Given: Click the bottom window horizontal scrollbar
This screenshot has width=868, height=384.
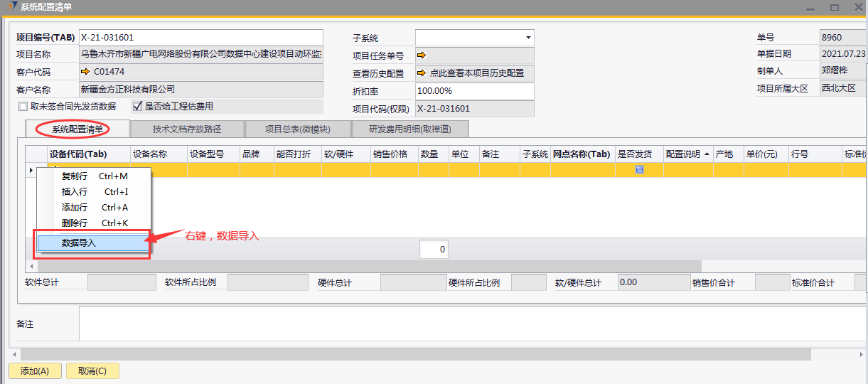Looking at the screenshot, I should pos(416,354).
